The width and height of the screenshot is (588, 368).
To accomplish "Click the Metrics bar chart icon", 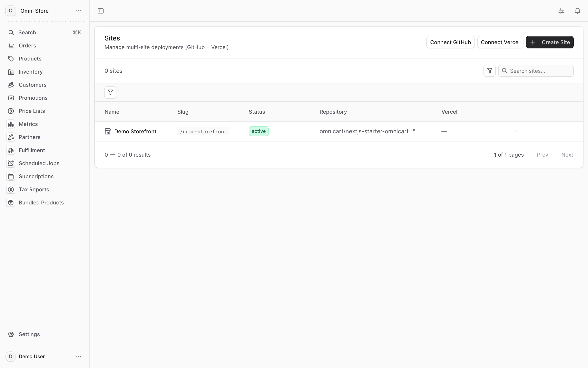I will 11,124.
